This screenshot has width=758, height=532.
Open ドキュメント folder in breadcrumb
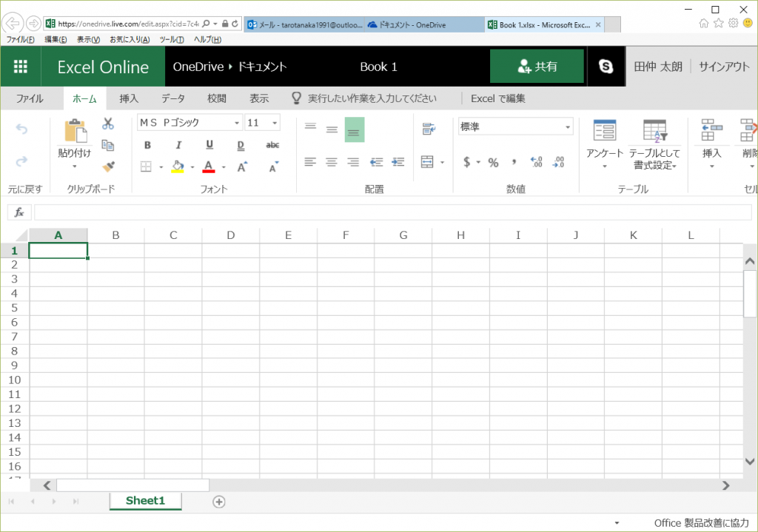(263, 67)
